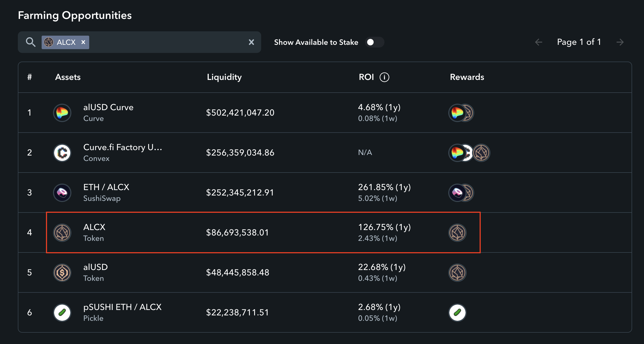Click the ALCX token icon in search tag
The image size is (644, 344).
pos(49,42)
